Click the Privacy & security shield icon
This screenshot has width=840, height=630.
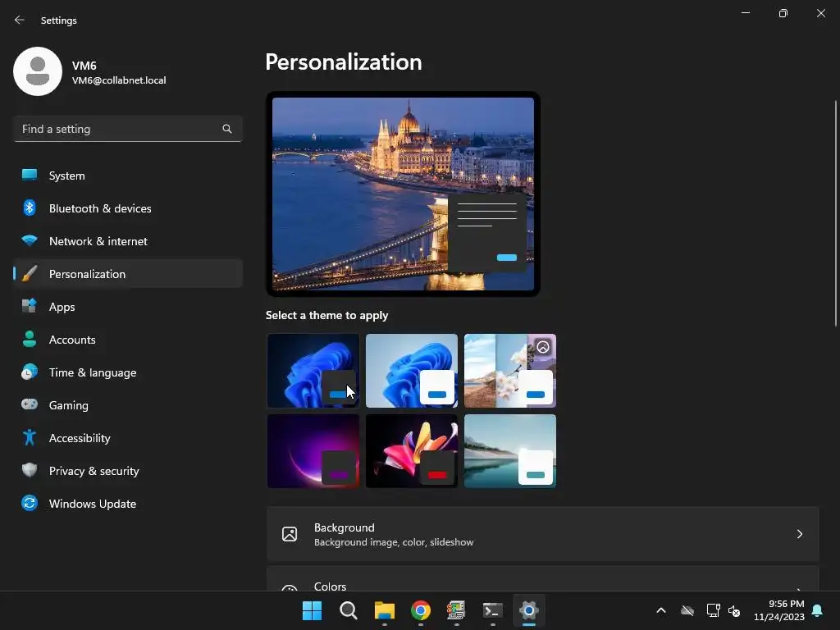click(30, 470)
